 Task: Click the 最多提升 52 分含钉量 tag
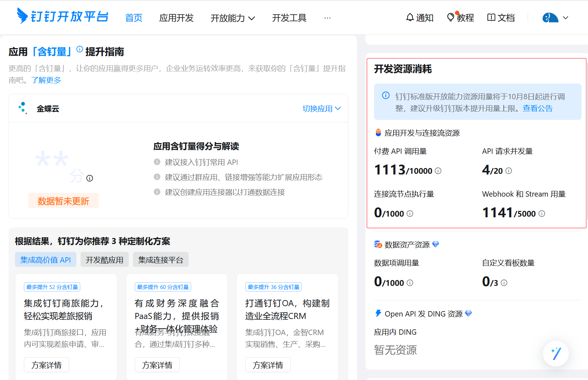pos(52,287)
